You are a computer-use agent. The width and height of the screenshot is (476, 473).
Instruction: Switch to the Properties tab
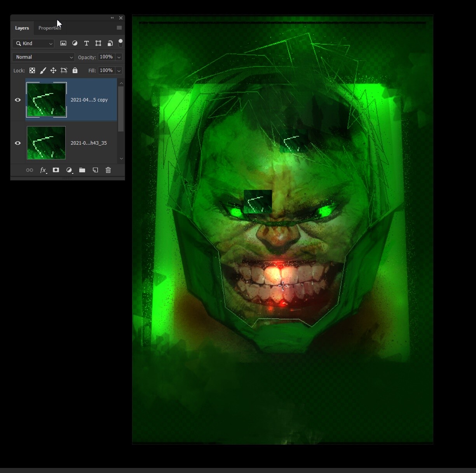50,28
